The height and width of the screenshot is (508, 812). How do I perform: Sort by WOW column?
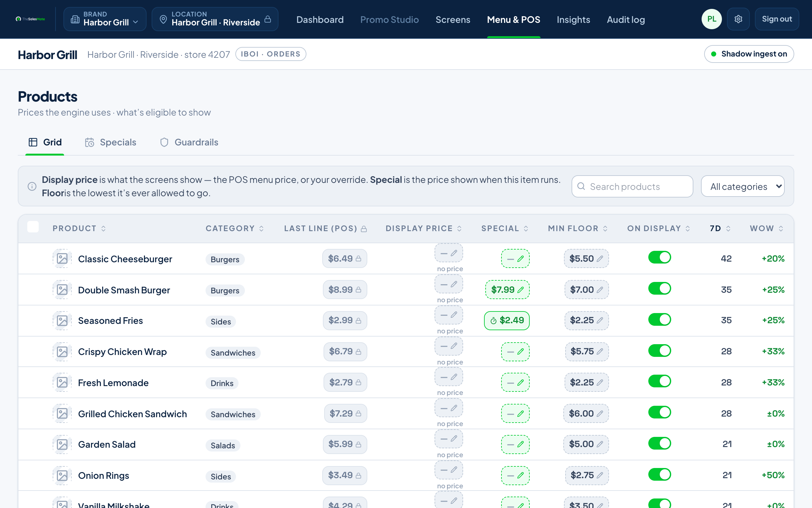pos(766,229)
